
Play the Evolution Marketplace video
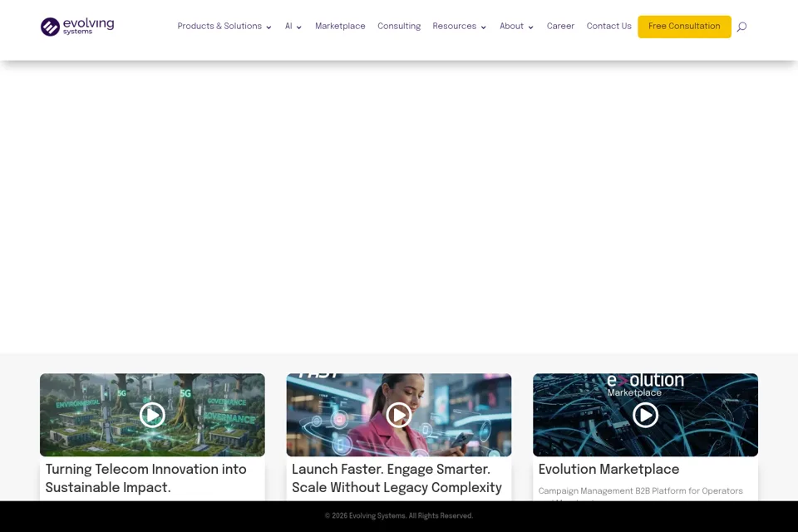pyautogui.click(x=645, y=415)
